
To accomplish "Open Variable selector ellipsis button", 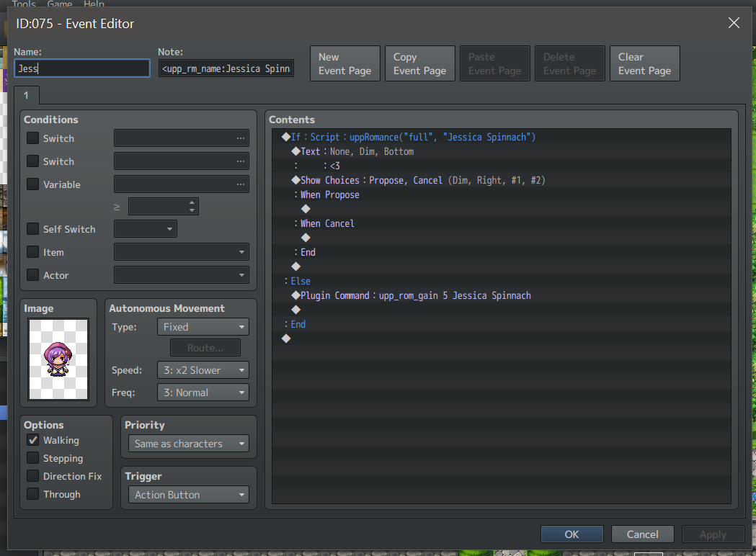I will 240,184.
